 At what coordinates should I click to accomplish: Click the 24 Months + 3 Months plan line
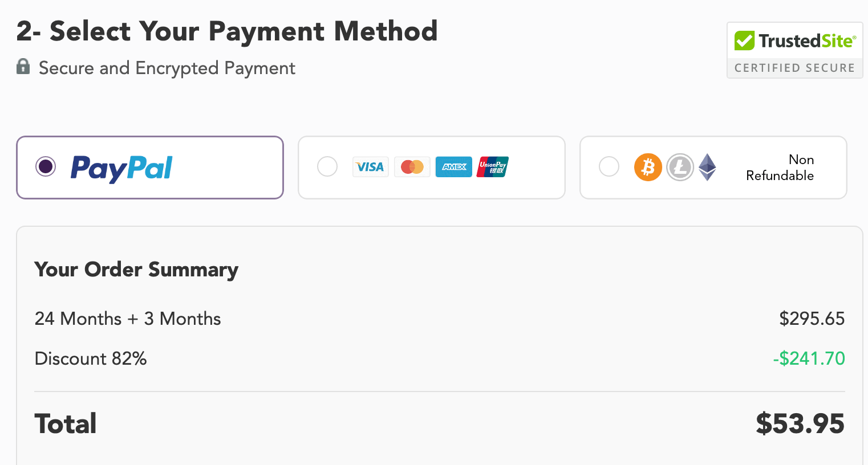point(128,319)
